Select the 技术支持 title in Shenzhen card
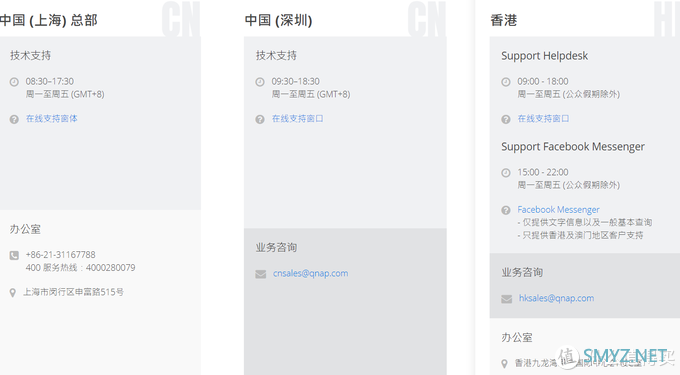680x375 pixels. click(x=276, y=55)
